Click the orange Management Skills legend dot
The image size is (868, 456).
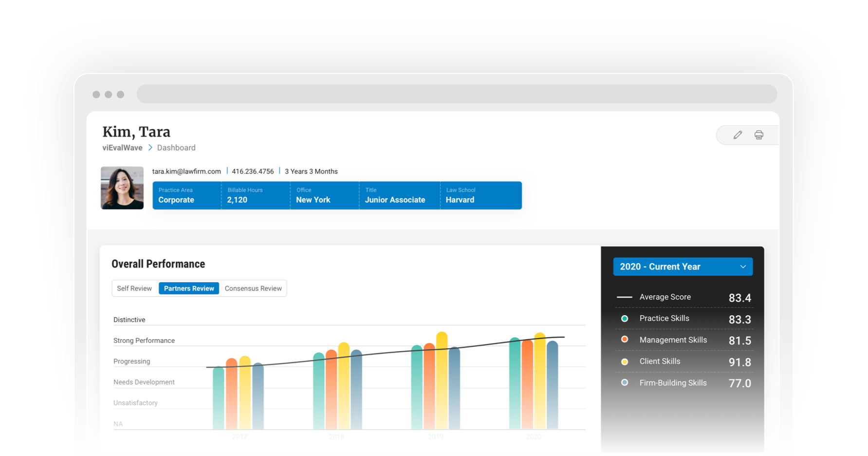coord(625,340)
